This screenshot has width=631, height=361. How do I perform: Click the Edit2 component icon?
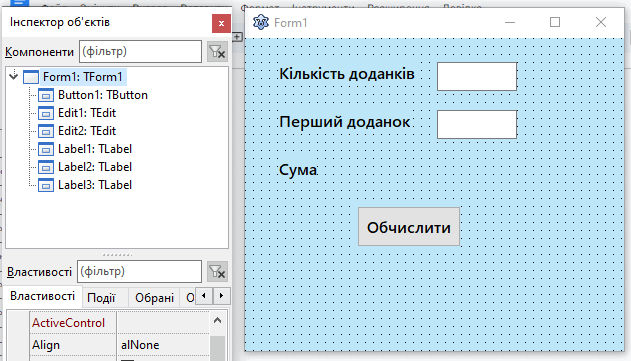coord(46,132)
